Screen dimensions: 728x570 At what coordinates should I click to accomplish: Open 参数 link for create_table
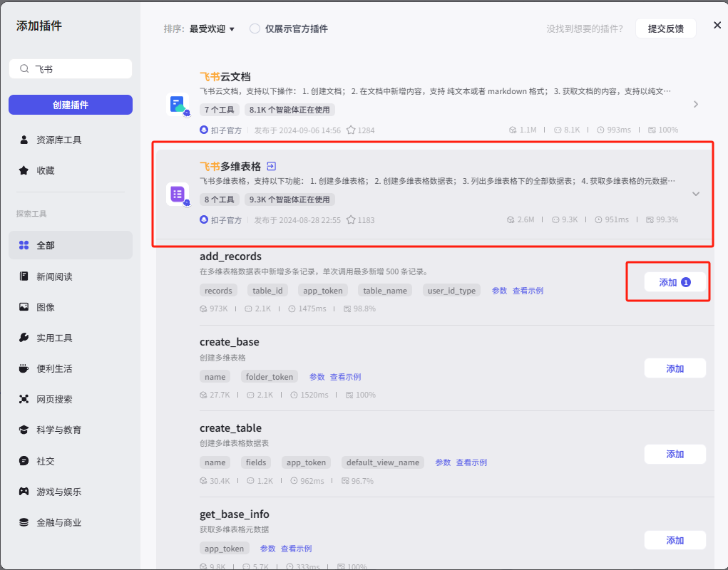[x=443, y=462]
